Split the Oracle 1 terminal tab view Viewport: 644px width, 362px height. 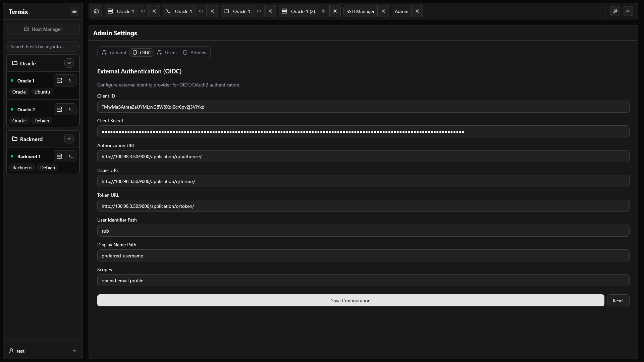click(201, 11)
